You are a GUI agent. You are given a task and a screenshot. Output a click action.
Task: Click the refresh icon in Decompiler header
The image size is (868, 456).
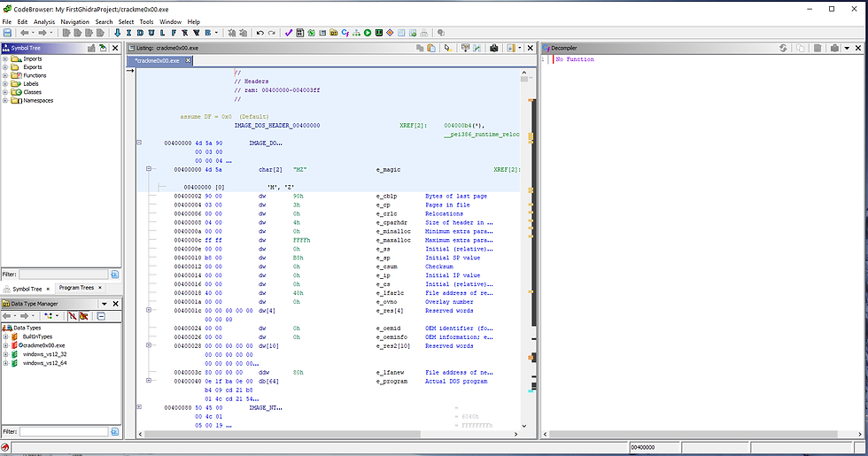(x=783, y=48)
